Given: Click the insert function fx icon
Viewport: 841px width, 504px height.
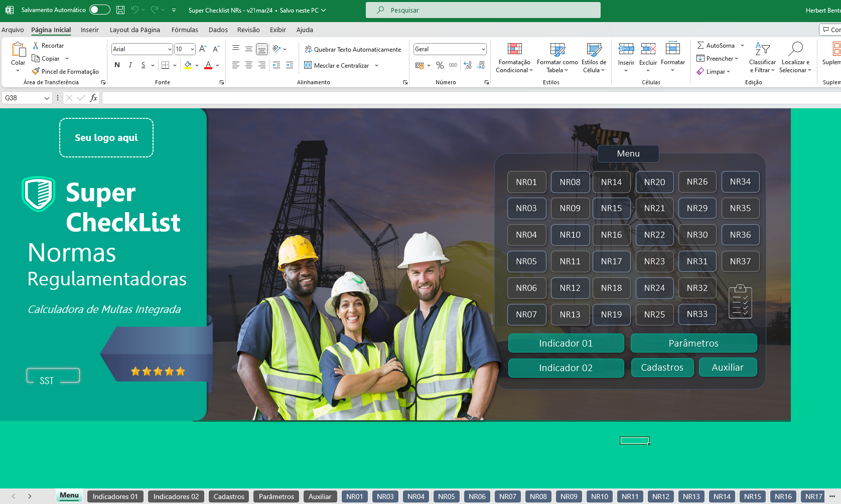Looking at the screenshot, I should point(93,98).
